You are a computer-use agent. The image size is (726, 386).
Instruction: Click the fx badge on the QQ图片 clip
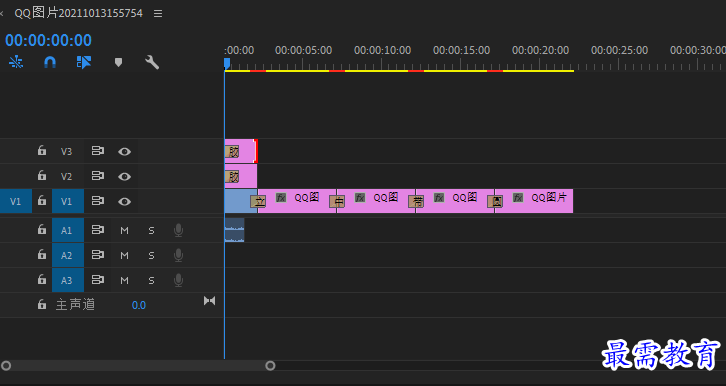coord(518,198)
